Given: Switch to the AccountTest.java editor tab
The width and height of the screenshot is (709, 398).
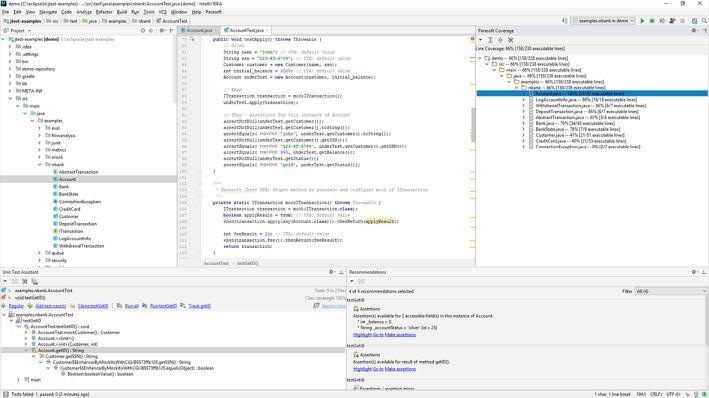Looking at the screenshot, I should coord(246,30).
